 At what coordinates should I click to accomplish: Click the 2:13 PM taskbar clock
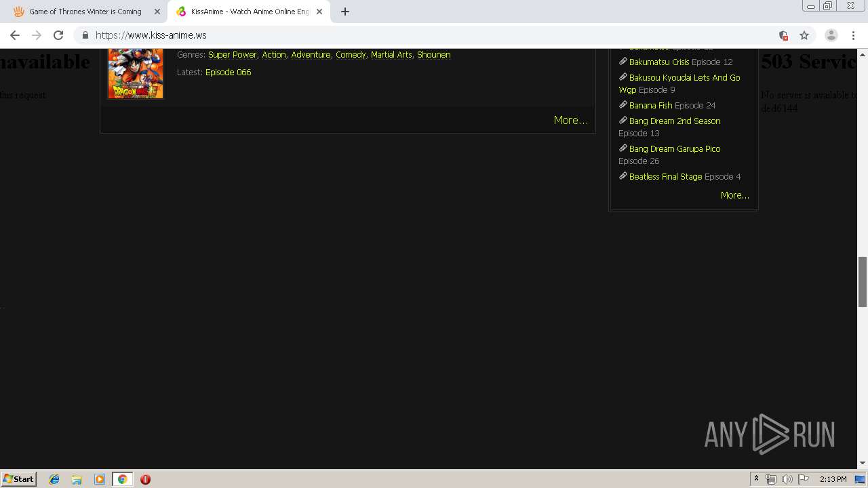(x=833, y=479)
